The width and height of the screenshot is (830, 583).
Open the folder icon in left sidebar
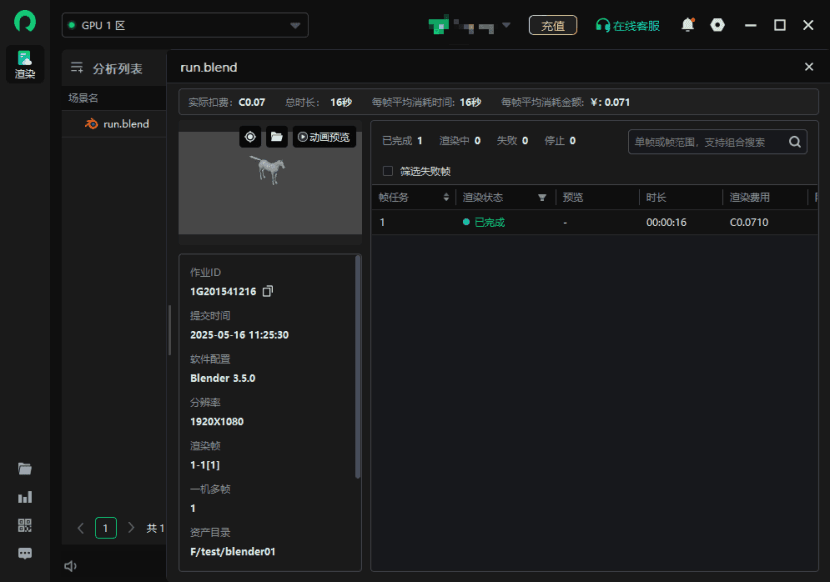click(25, 469)
